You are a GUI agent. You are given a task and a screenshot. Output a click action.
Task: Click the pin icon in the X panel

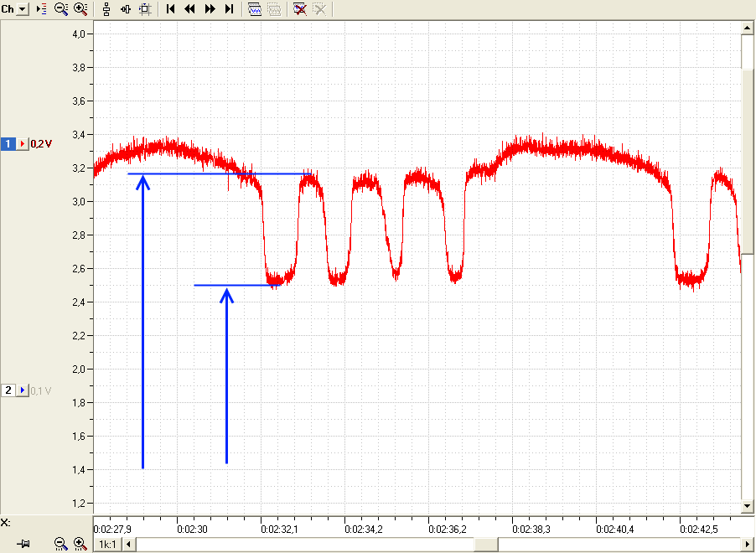[23, 544]
